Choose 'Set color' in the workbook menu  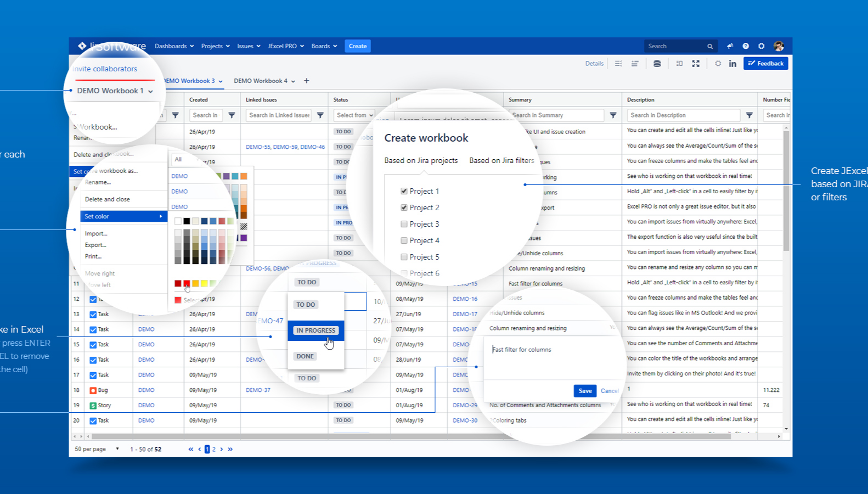[x=124, y=216]
